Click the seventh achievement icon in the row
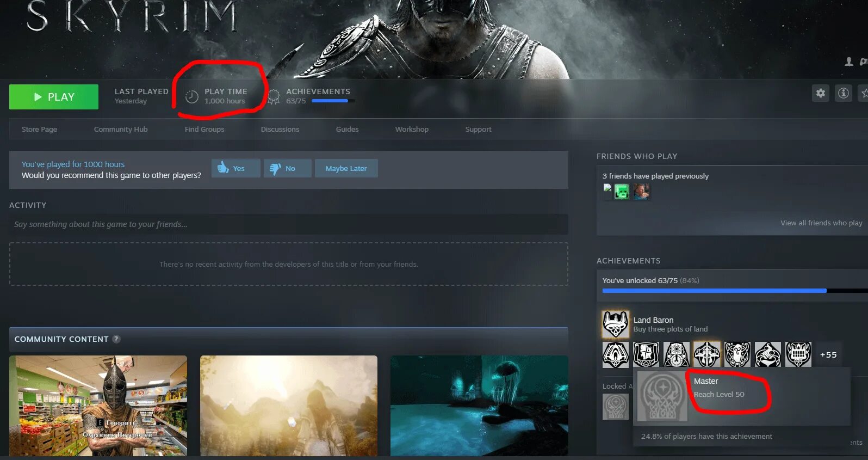The height and width of the screenshot is (460, 868). click(798, 355)
